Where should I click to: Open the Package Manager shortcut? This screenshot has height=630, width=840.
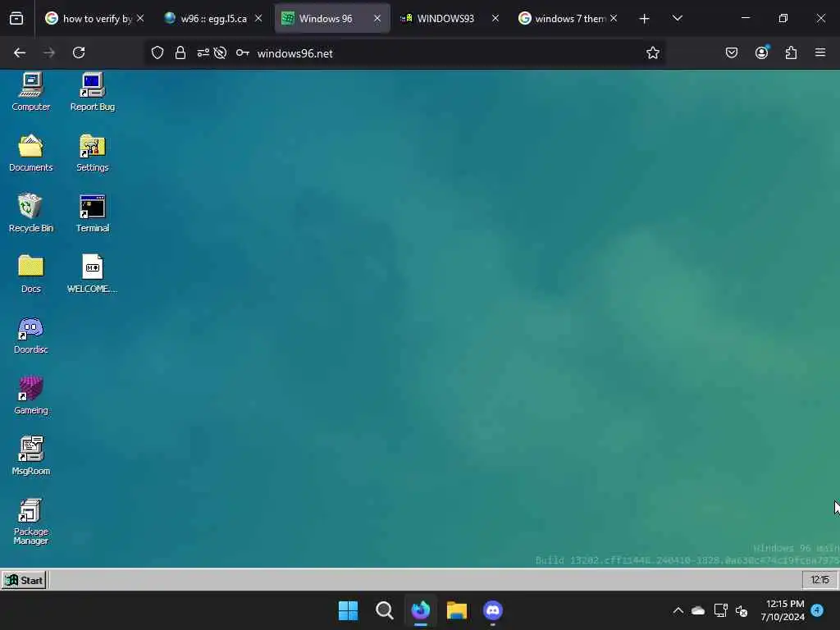(31, 521)
